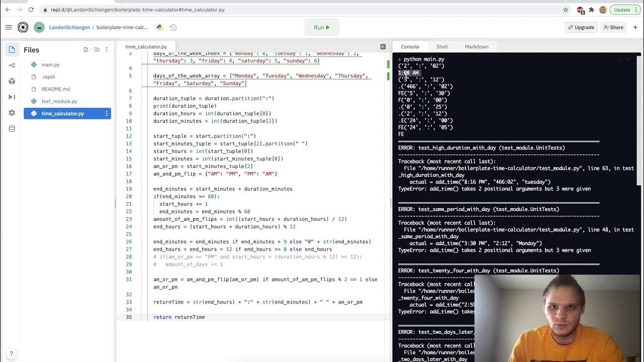Add a new folder in Files panel

pos(97,50)
